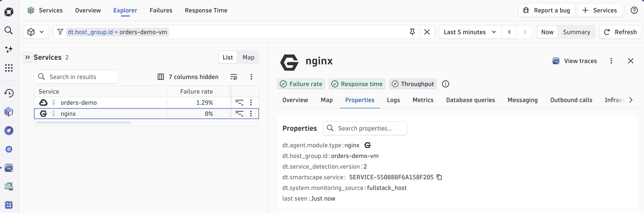Open nginx details three-dot menu

[x=611, y=61]
